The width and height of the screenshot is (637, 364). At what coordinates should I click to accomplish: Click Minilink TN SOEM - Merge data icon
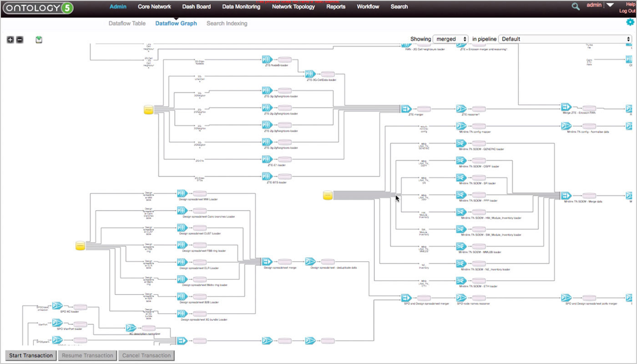pyautogui.click(x=566, y=195)
